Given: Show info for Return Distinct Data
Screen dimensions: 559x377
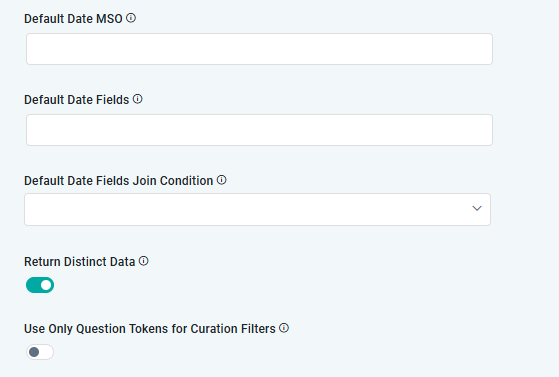Looking at the screenshot, I should pyautogui.click(x=143, y=261).
